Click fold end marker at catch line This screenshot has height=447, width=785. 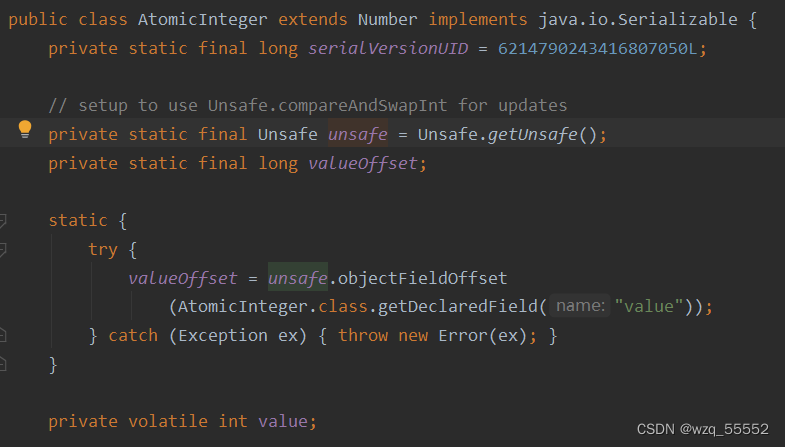(x=3, y=336)
